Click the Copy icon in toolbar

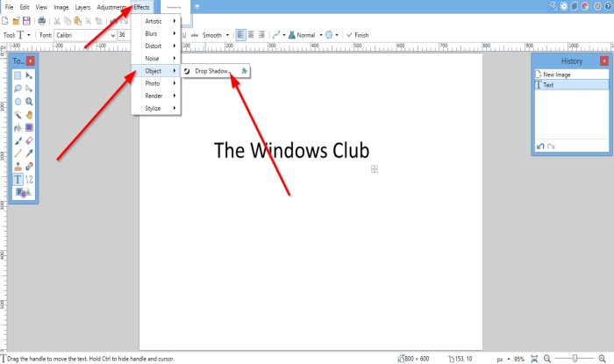[68, 21]
